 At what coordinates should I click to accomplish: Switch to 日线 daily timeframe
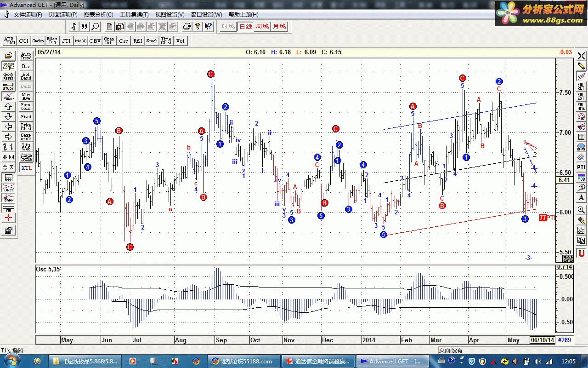pyautogui.click(x=246, y=27)
